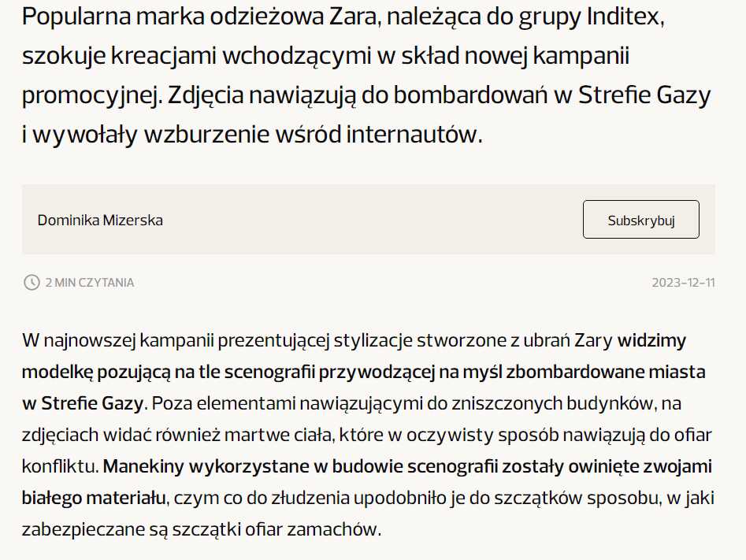Screen dimensions: 746x560
Task: Click bold text "w Strefie Gazy"
Action: pyautogui.click(x=82, y=403)
